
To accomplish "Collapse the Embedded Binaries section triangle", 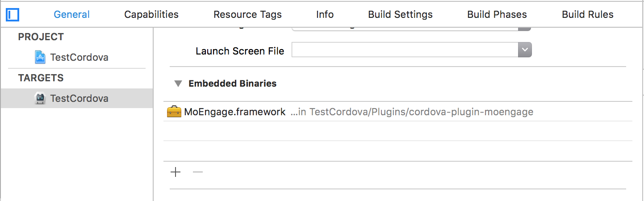I will pos(178,84).
